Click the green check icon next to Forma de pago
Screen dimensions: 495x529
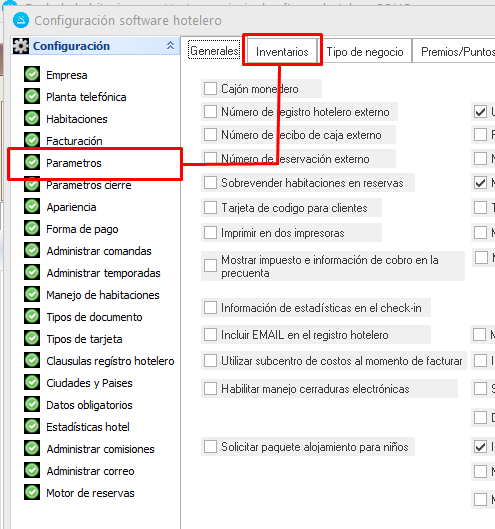tap(32, 228)
